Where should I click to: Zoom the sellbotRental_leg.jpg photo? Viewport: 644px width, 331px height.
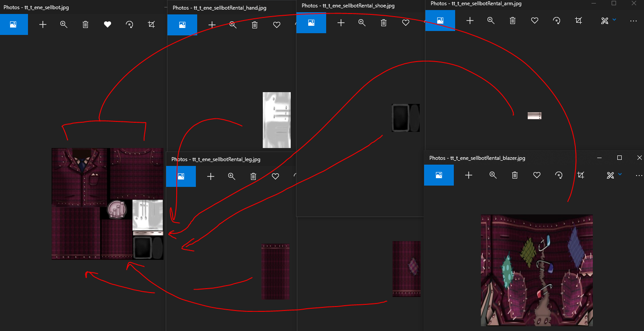click(x=232, y=176)
